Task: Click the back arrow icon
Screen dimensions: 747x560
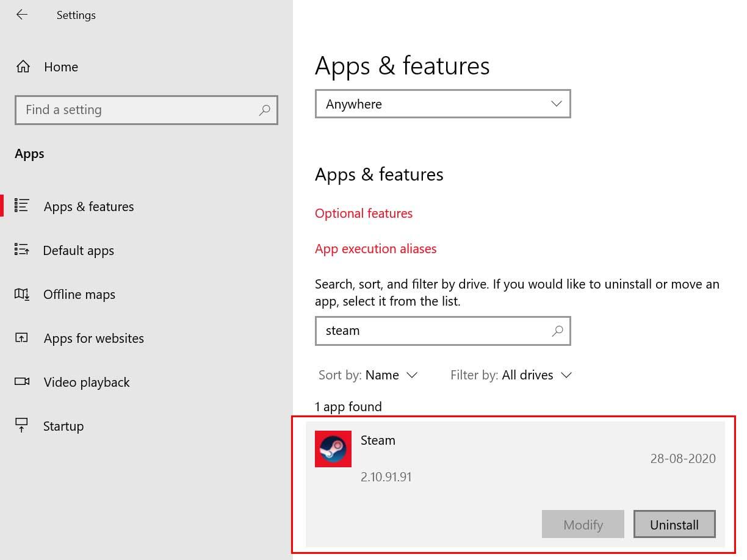Action: tap(22, 15)
